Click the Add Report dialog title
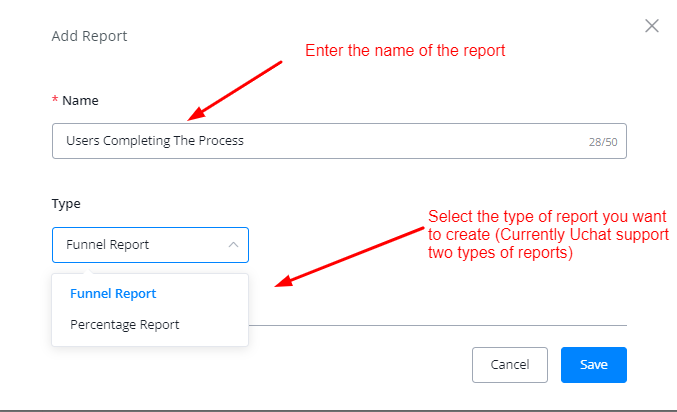 (x=89, y=36)
